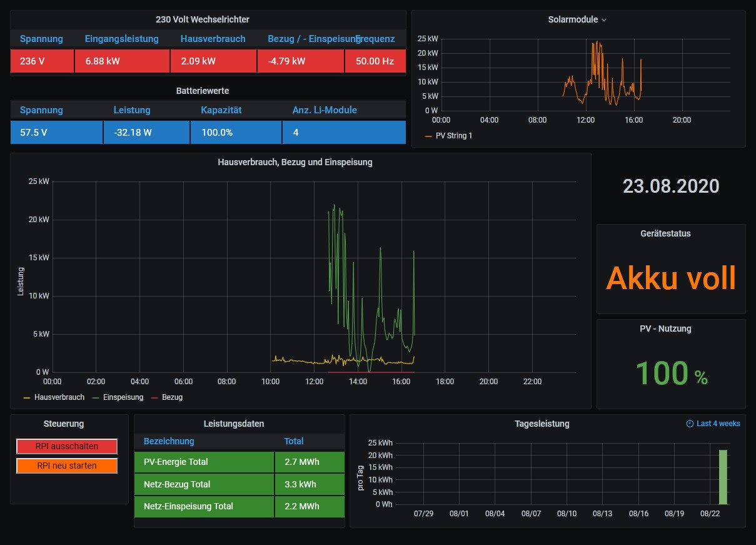
Task: Toggle the Bezug legend series
Action: (172, 397)
